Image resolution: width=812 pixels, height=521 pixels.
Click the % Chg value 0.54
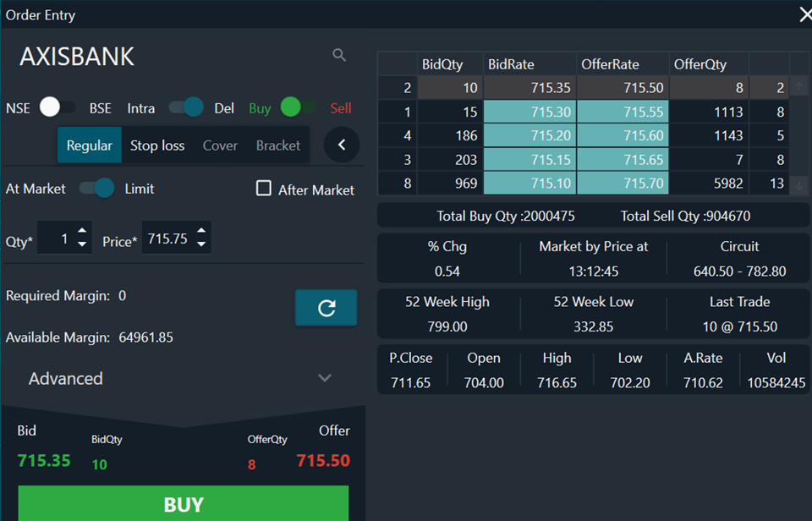coord(447,271)
